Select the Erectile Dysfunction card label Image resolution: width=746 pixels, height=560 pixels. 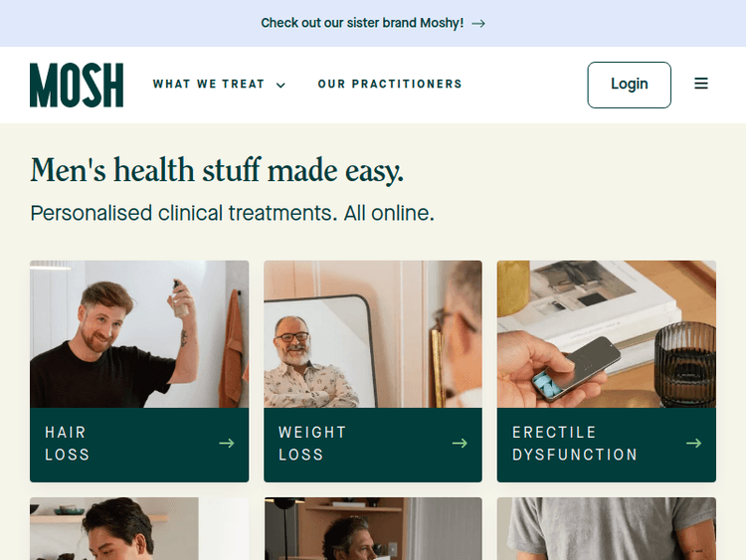click(575, 444)
